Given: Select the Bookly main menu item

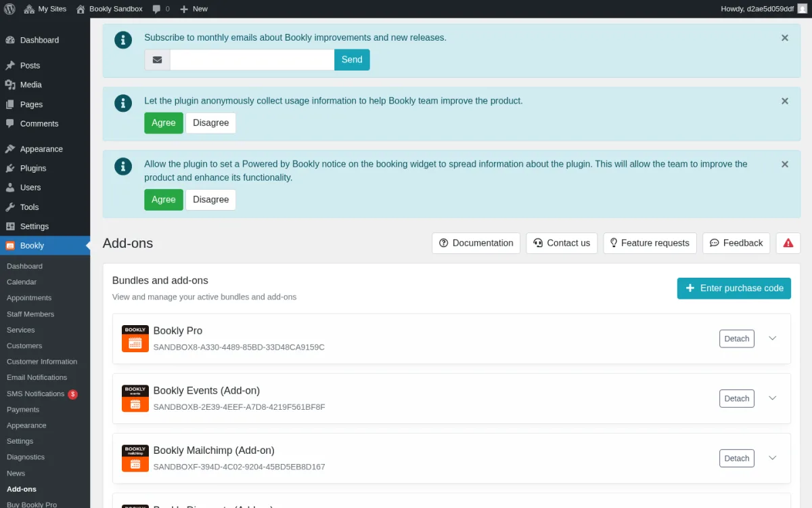Looking at the screenshot, I should [x=45, y=245].
